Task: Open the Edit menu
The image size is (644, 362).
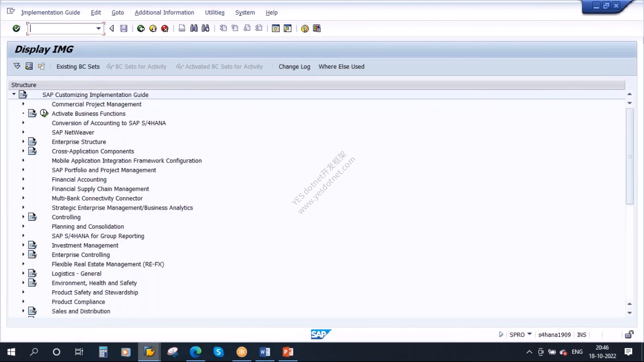Action: 96,12
